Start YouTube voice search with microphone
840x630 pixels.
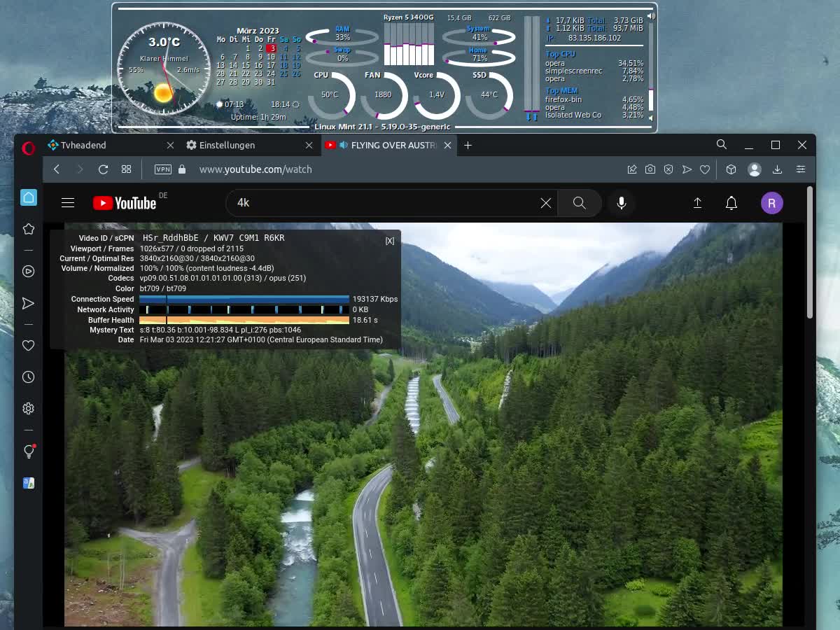[x=621, y=203]
